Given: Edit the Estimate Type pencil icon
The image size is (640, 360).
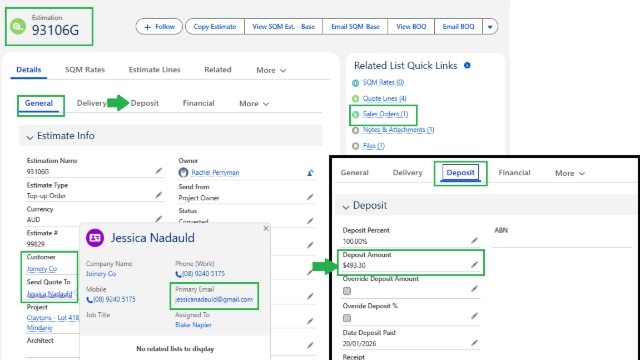Looking at the screenshot, I should coord(158,195).
